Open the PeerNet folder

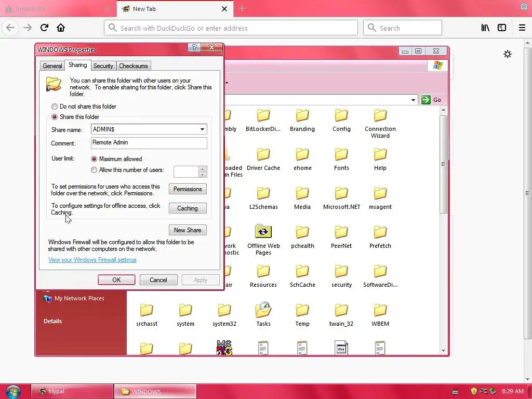coord(341,237)
